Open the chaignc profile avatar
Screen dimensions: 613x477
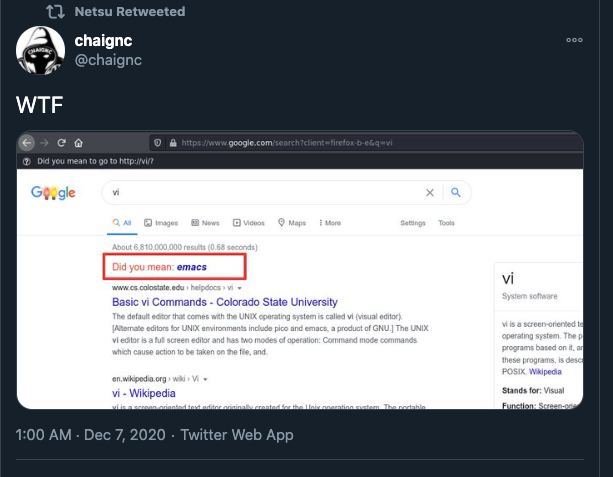40,50
